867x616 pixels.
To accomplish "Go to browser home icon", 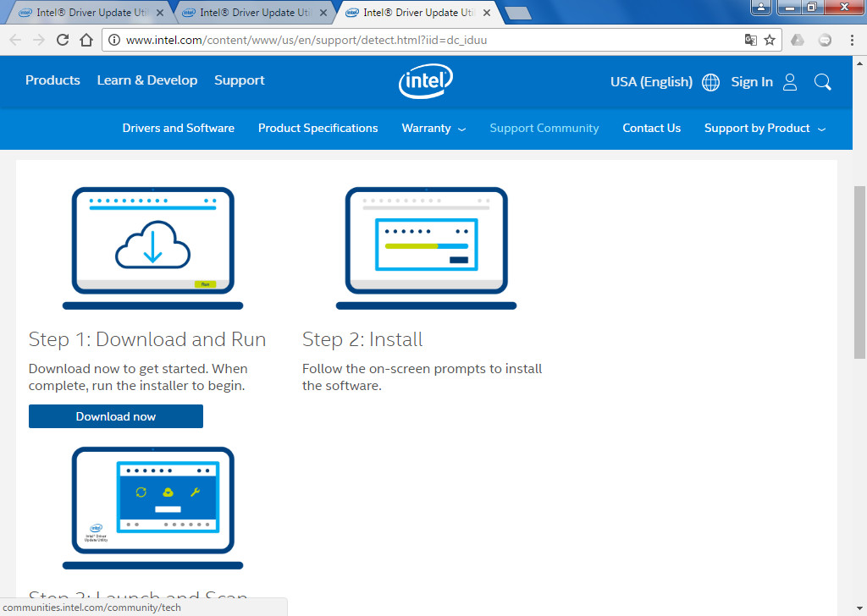I will pyautogui.click(x=86, y=40).
